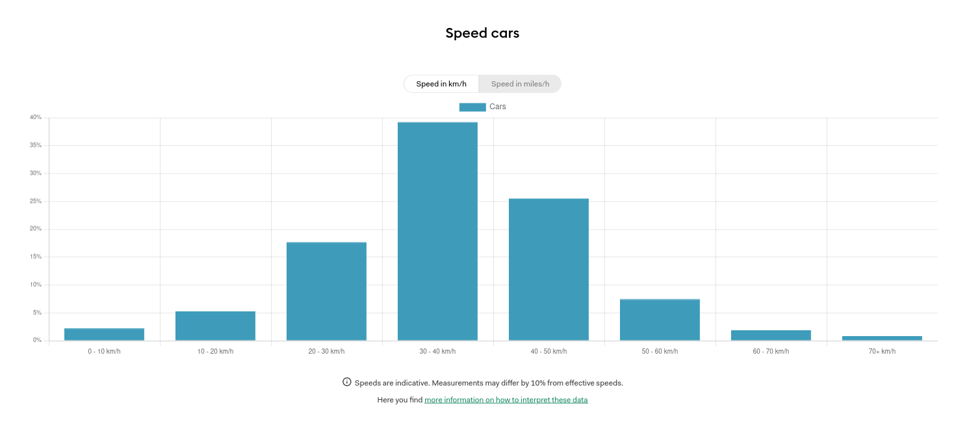Click the "30 - 40 km/h" axis label
980x433 pixels.
[x=437, y=352]
